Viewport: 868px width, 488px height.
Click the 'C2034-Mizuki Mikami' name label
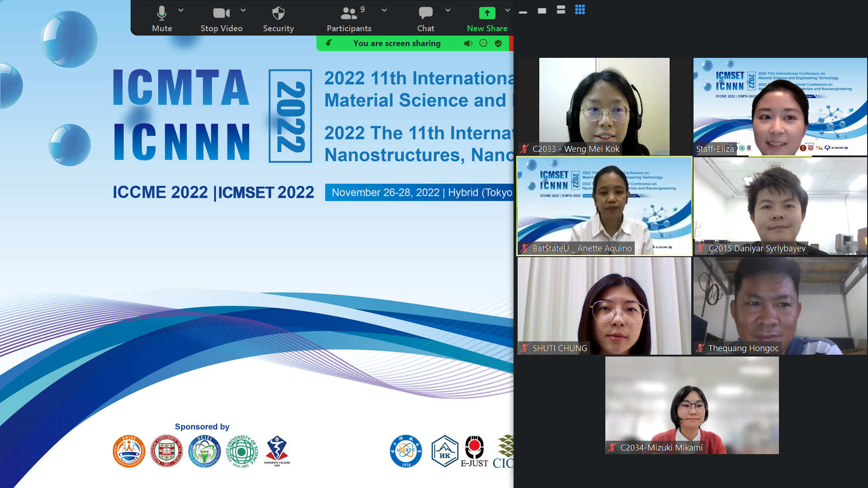point(661,447)
